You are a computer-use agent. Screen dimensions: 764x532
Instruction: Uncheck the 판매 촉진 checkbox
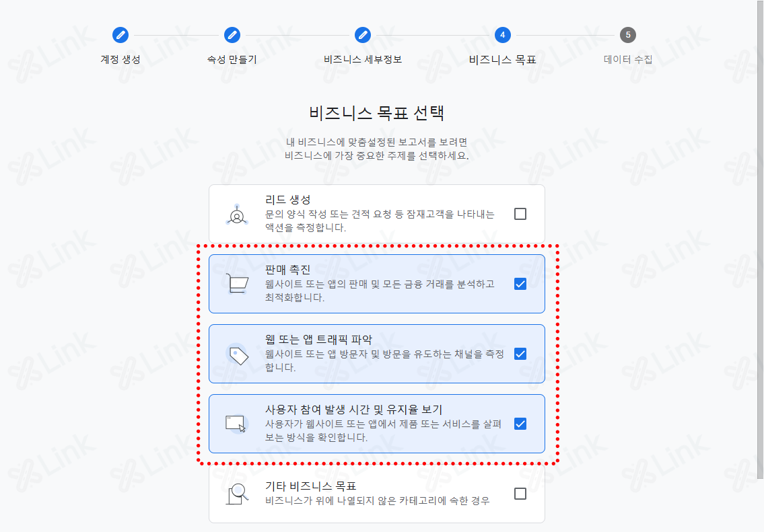point(520,284)
